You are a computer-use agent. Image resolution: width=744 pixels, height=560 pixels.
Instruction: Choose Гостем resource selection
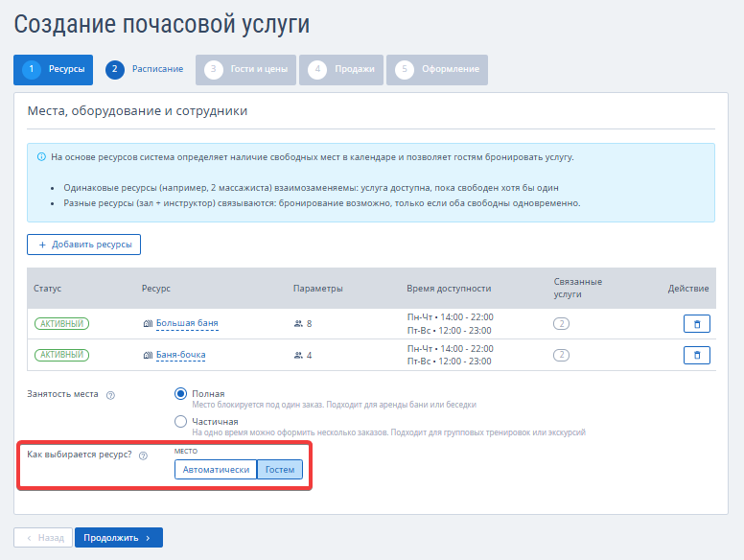(x=279, y=469)
